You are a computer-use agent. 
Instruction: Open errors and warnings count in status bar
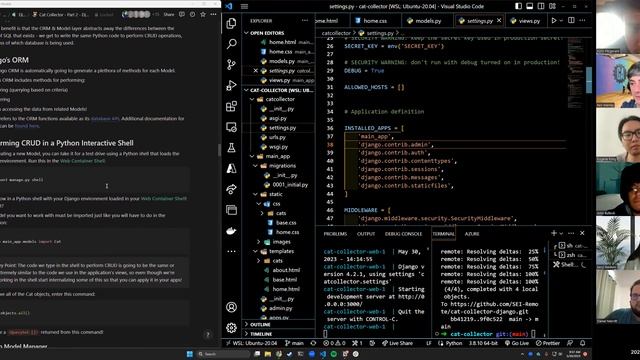pyautogui.click(x=335, y=343)
